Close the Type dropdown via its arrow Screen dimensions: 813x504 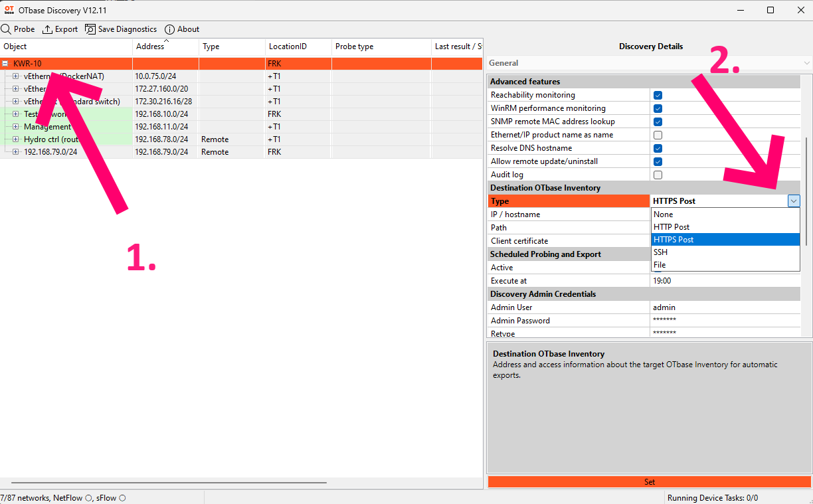(x=794, y=201)
